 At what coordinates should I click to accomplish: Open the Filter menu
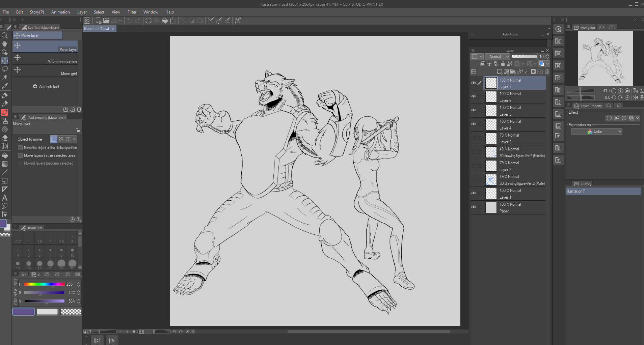point(132,12)
